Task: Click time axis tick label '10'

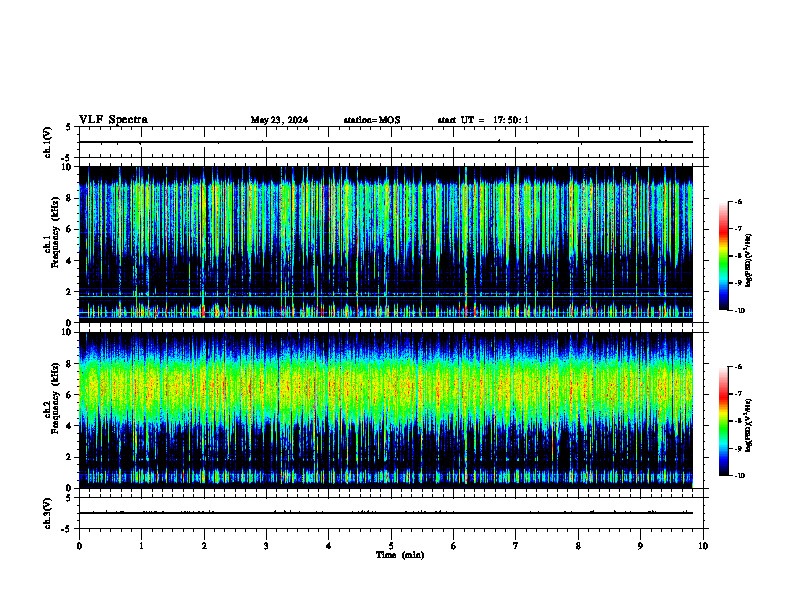Action: coord(703,546)
